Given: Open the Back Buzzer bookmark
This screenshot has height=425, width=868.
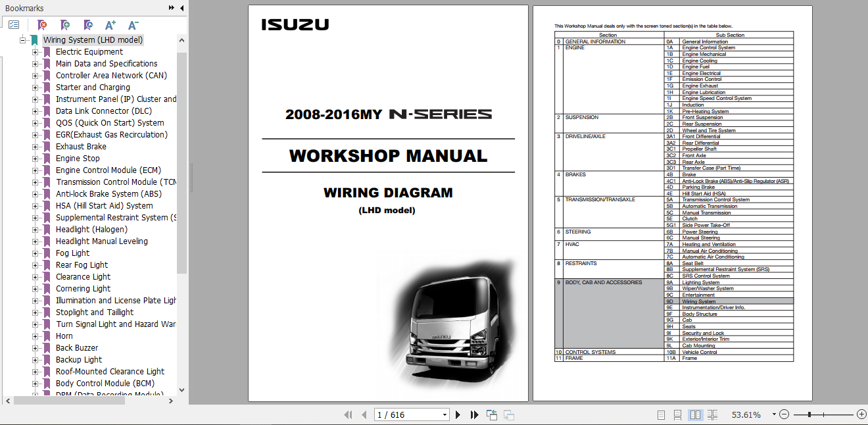Looking at the screenshot, I should coord(77,348).
